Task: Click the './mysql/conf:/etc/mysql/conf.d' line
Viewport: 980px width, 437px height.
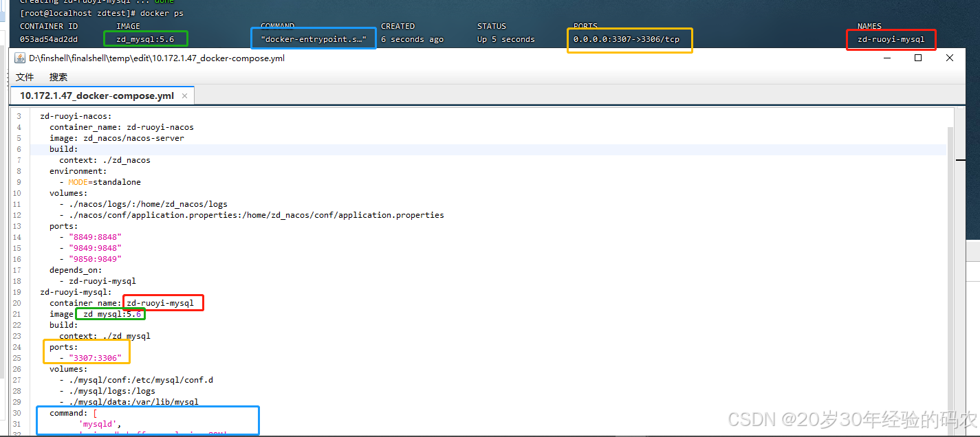Action: [136, 380]
